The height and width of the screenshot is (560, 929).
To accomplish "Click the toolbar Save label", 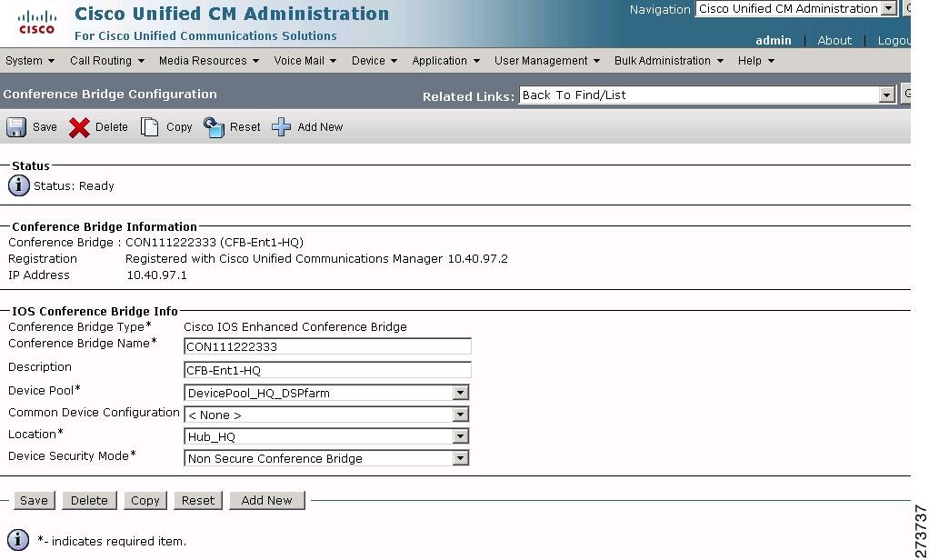I will [x=45, y=126].
